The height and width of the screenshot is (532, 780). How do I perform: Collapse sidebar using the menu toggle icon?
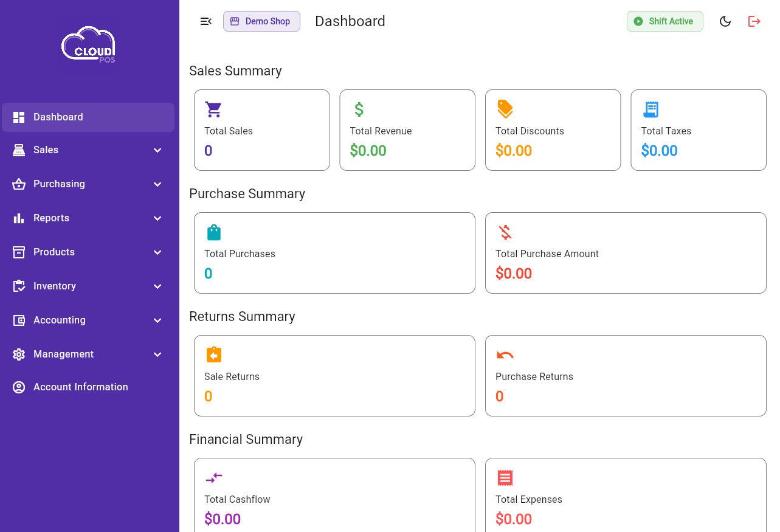point(205,21)
